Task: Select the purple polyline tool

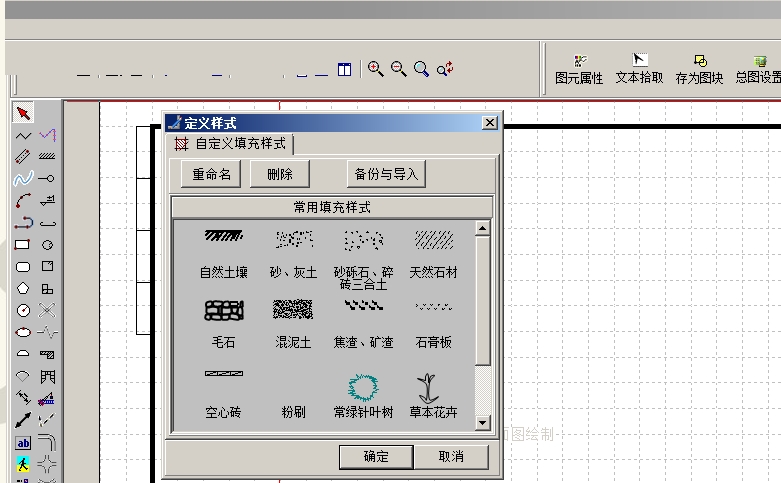Action: (47, 135)
